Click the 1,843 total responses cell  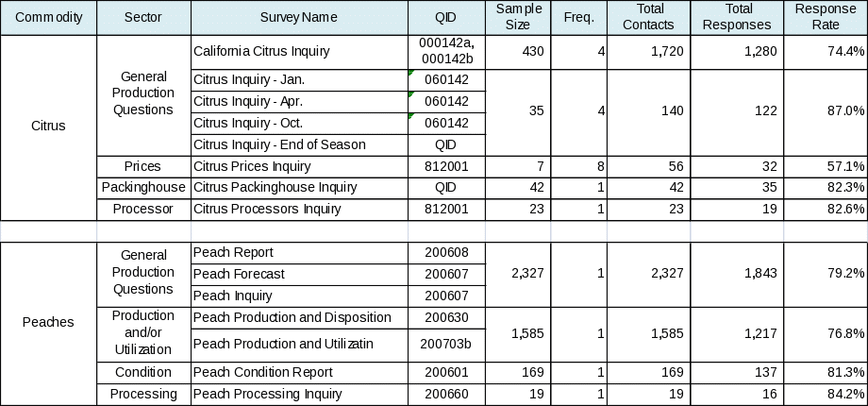pyautogui.click(x=738, y=274)
